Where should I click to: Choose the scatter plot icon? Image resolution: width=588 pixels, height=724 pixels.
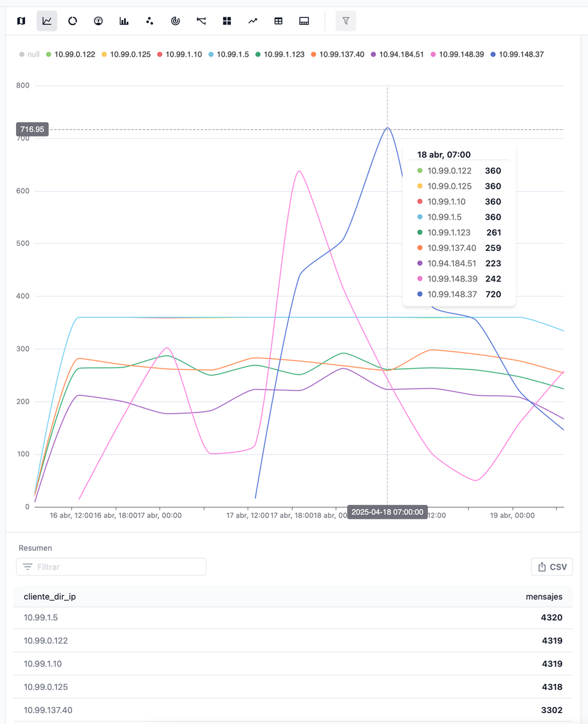coord(150,21)
